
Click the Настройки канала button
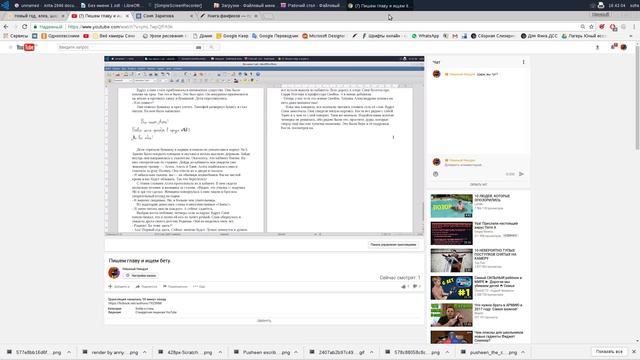point(141,276)
